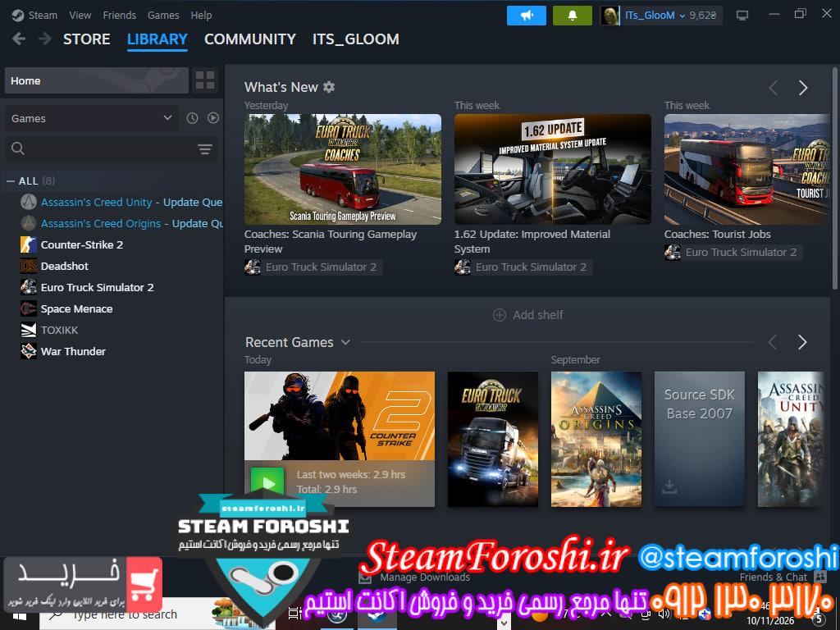Click the library search magnifier icon
This screenshot has width=840, height=630.
click(18, 148)
